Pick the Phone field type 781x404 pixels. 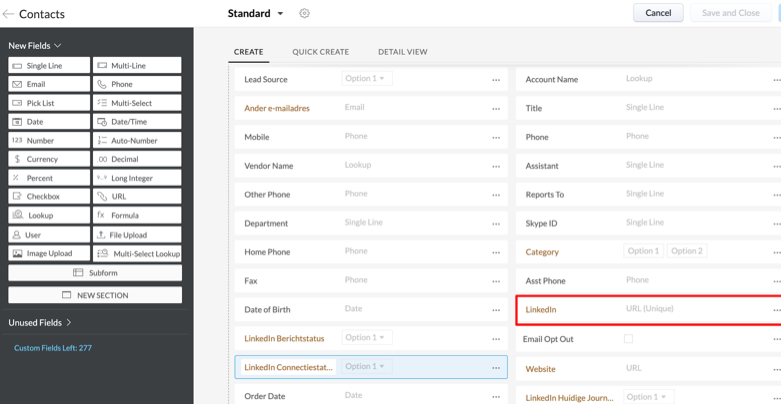coord(137,84)
